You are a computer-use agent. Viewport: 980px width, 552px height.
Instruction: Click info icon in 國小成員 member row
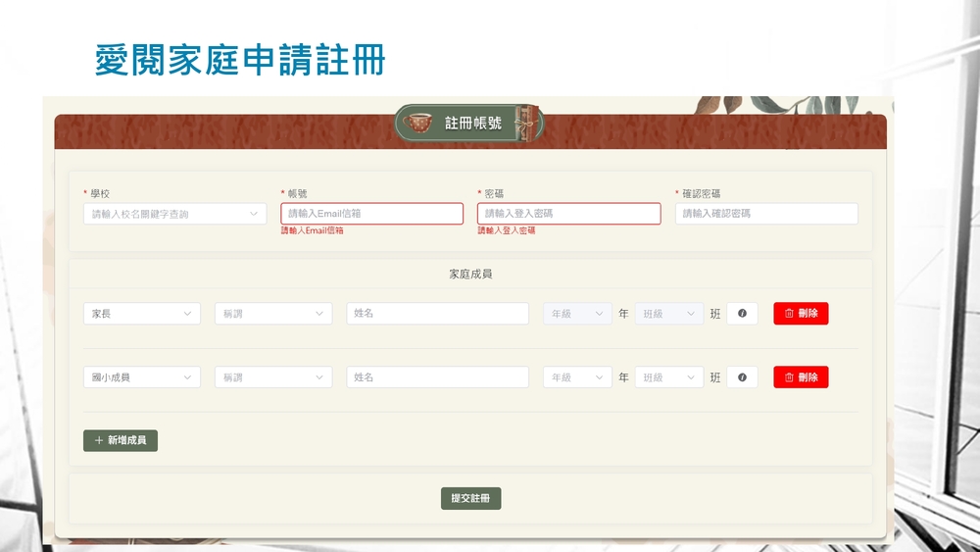(x=742, y=377)
